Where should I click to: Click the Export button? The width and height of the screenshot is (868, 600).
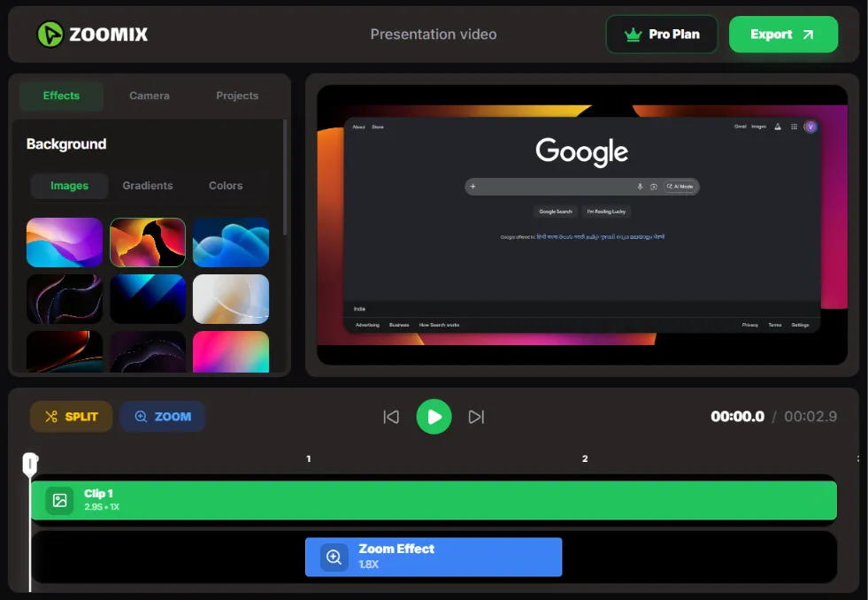coord(783,35)
